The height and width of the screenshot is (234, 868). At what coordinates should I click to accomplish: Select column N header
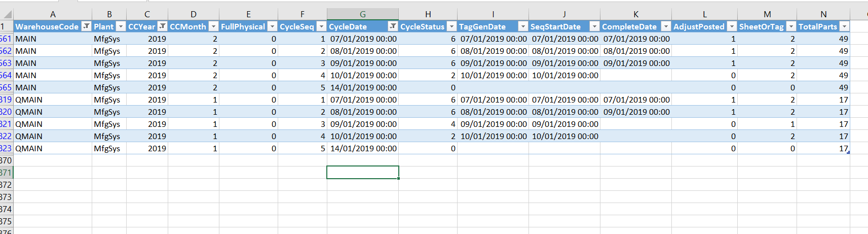pos(823,14)
